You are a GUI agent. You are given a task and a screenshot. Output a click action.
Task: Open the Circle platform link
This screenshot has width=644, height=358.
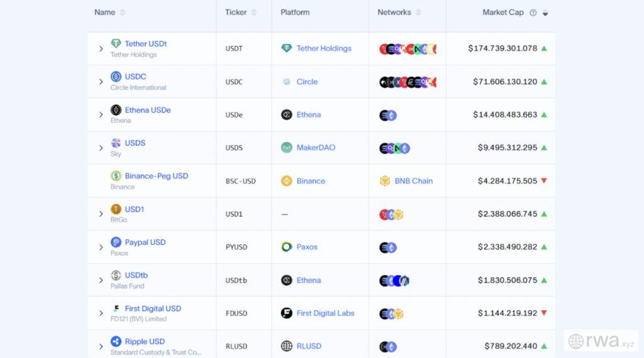(x=307, y=82)
